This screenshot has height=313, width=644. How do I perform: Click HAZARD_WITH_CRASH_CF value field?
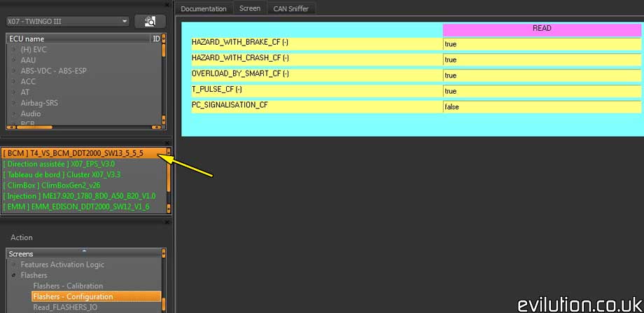[x=542, y=60]
